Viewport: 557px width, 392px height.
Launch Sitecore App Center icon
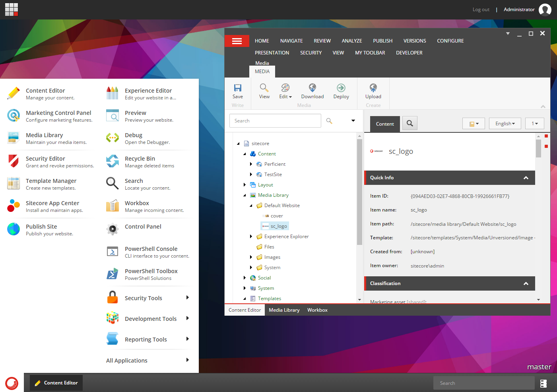14,206
